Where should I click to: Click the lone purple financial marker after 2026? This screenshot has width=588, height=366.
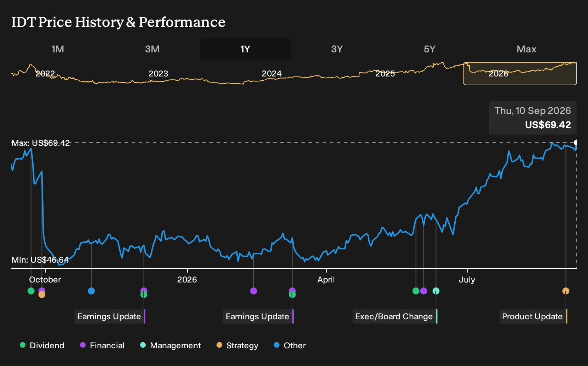pyautogui.click(x=254, y=291)
